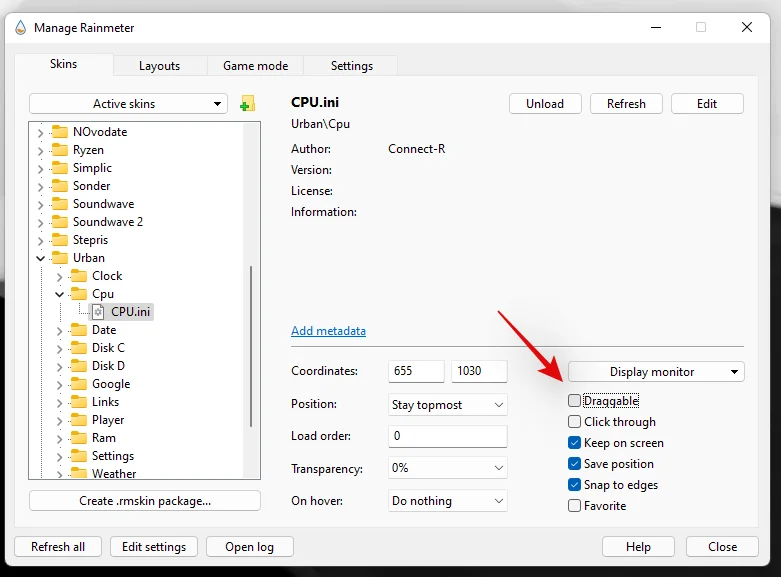
Task: Disable Snap to edges
Action: (x=574, y=484)
